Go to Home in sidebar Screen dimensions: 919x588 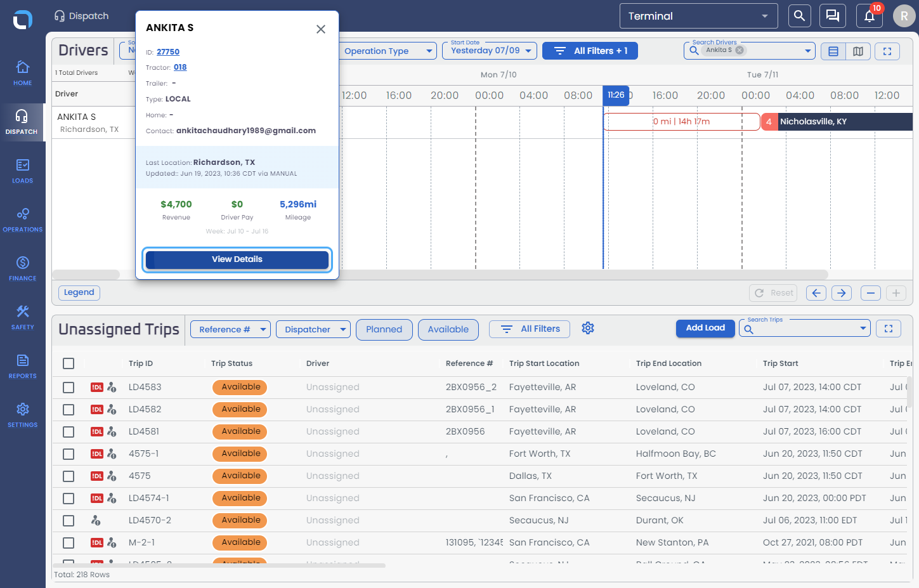point(23,74)
